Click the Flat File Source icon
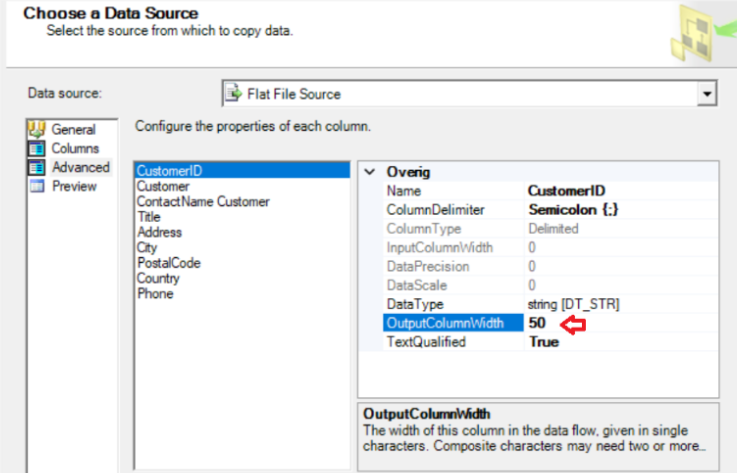Image resolution: width=737 pixels, height=473 pixels. click(x=234, y=94)
